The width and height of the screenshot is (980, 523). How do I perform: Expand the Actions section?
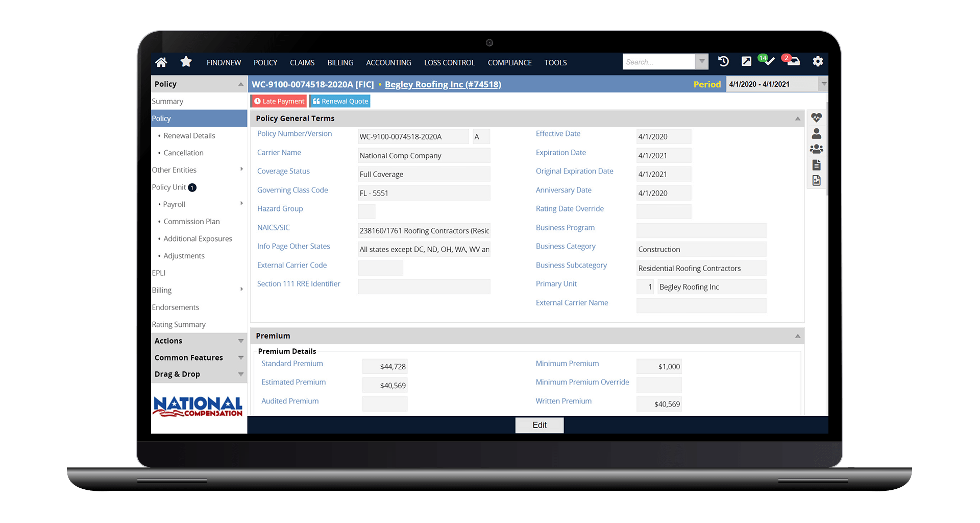click(x=241, y=341)
